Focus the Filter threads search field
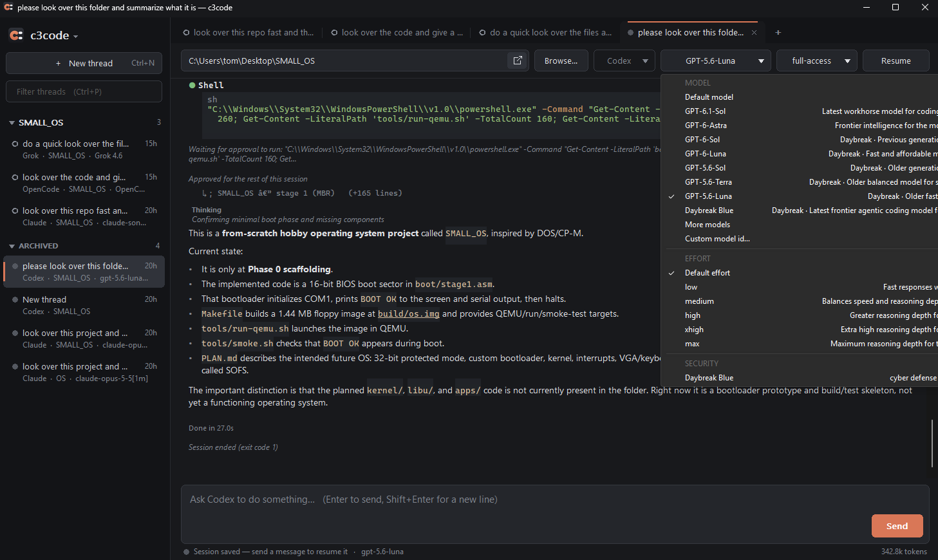Screen dimensions: 938x560 (x=84, y=91)
